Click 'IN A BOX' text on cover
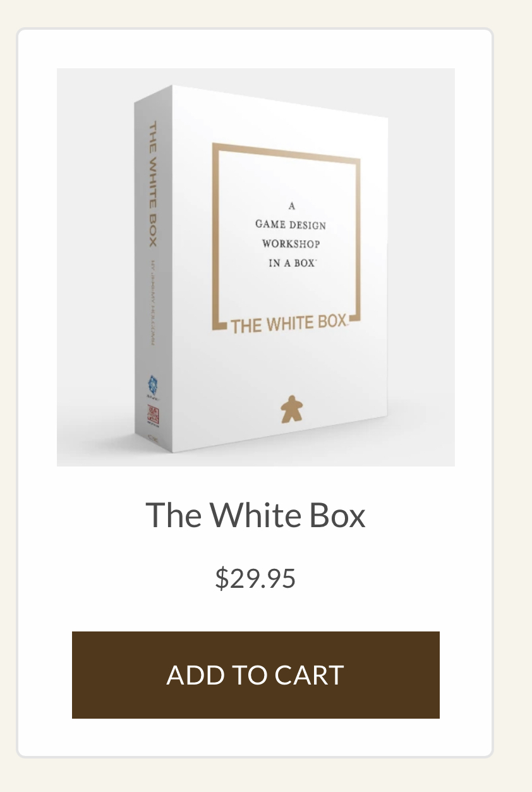 [292, 263]
